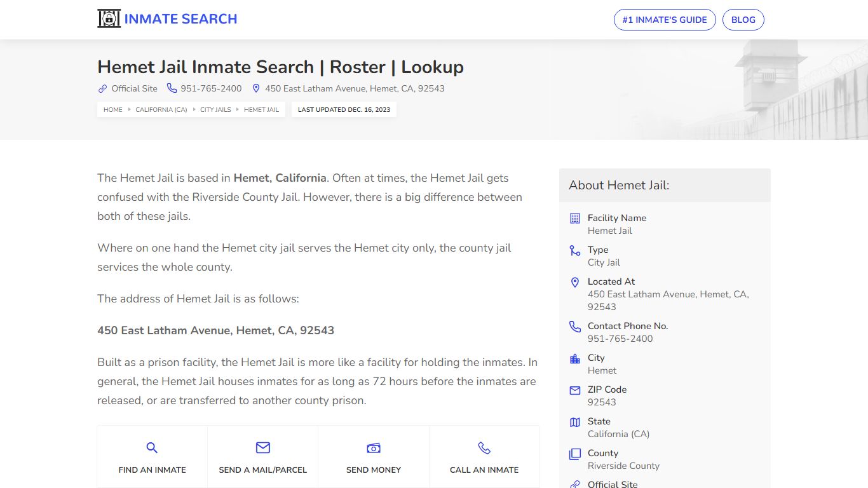Click the location pin icon beside Located At
The image size is (868, 488).
[x=575, y=282]
